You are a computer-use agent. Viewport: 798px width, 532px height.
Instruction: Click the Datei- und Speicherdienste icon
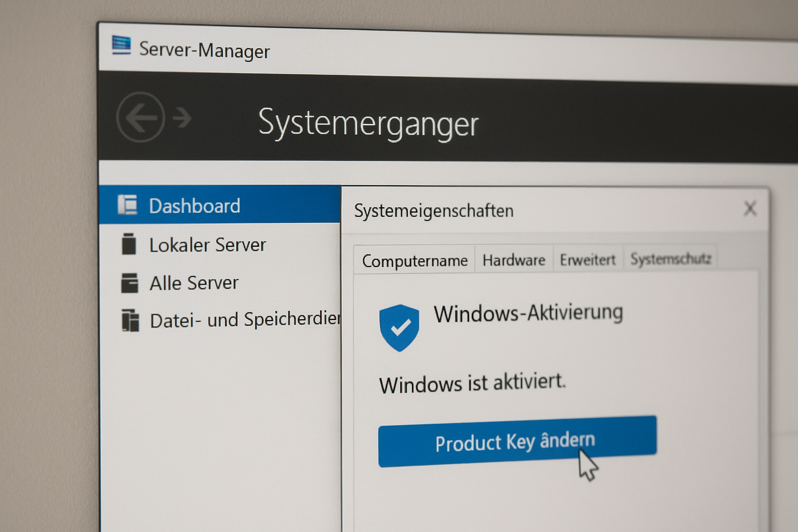pyautogui.click(x=130, y=320)
